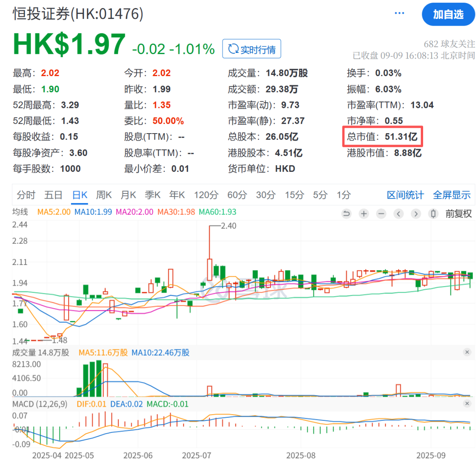Select the 60分 interval tab
Screen dimensions: 476x461
pyautogui.click(x=237, y=195)
